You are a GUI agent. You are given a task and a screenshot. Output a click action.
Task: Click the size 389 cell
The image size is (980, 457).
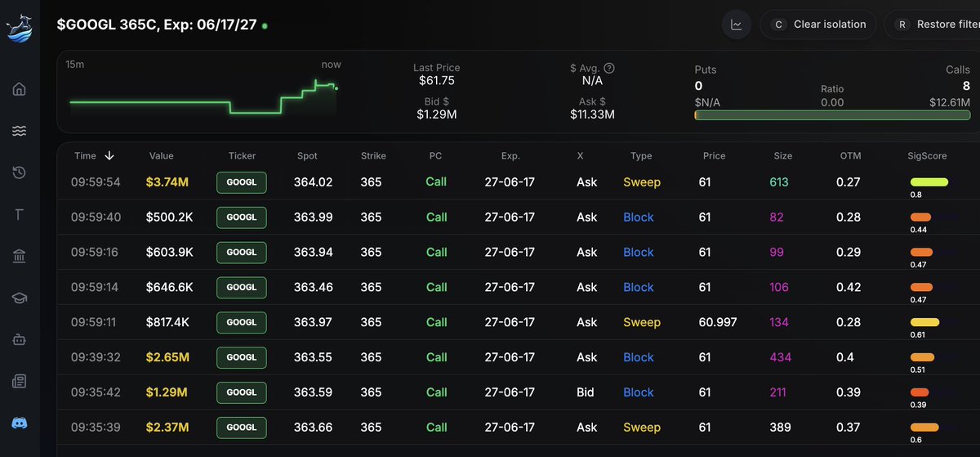(781, 427)
